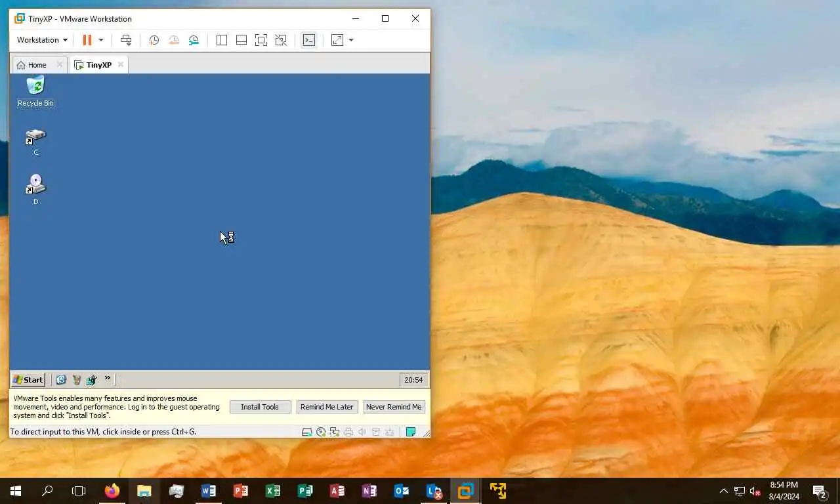The height and width of the screenshot is (504, 840).
Task: Launch Excel from the taskbar
Action: [x=273, y=491]
